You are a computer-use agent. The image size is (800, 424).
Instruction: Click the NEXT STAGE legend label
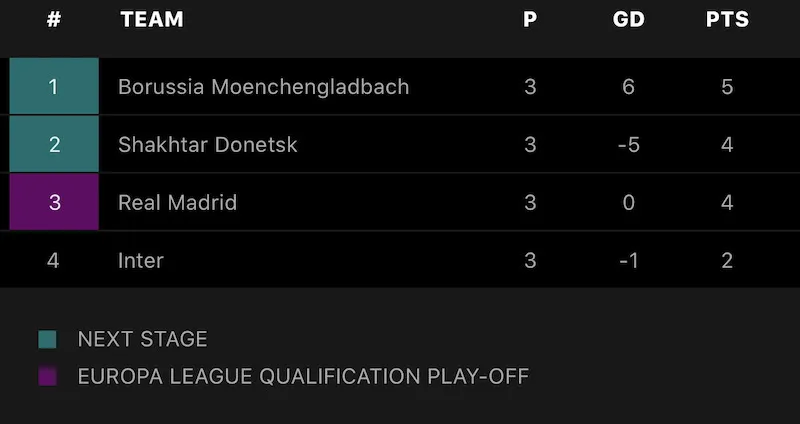click(x=142, y=340)
